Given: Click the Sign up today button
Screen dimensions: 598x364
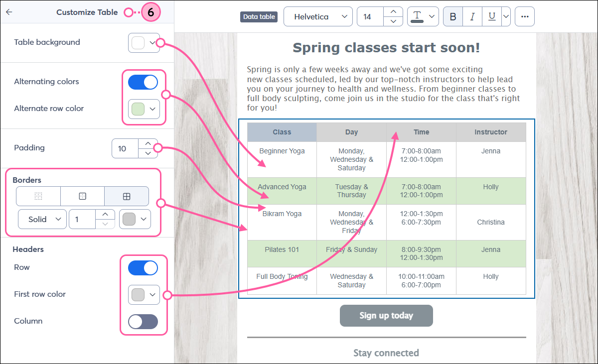Looking at the screenshot, I should click(x=386, y=316).
